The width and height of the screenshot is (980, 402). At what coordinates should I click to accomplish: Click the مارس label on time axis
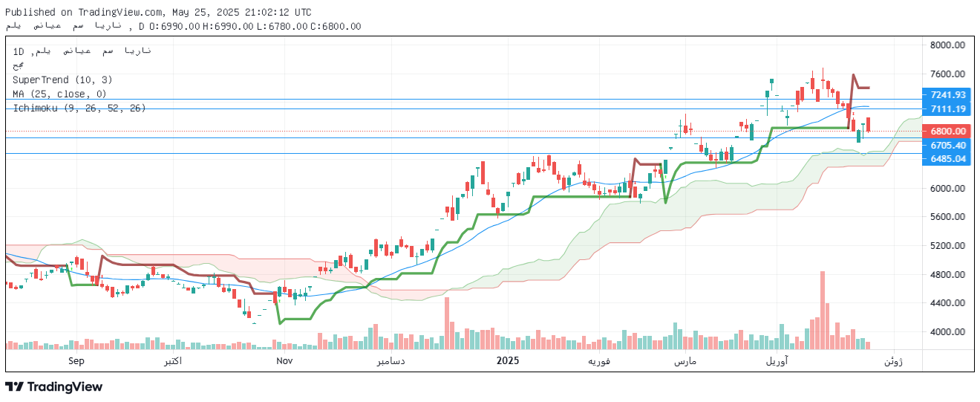(685, 361)
